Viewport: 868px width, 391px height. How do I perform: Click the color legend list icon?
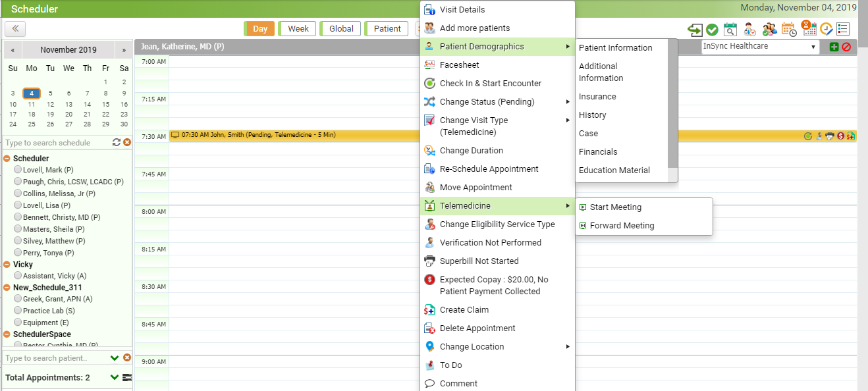coord(843,30)
